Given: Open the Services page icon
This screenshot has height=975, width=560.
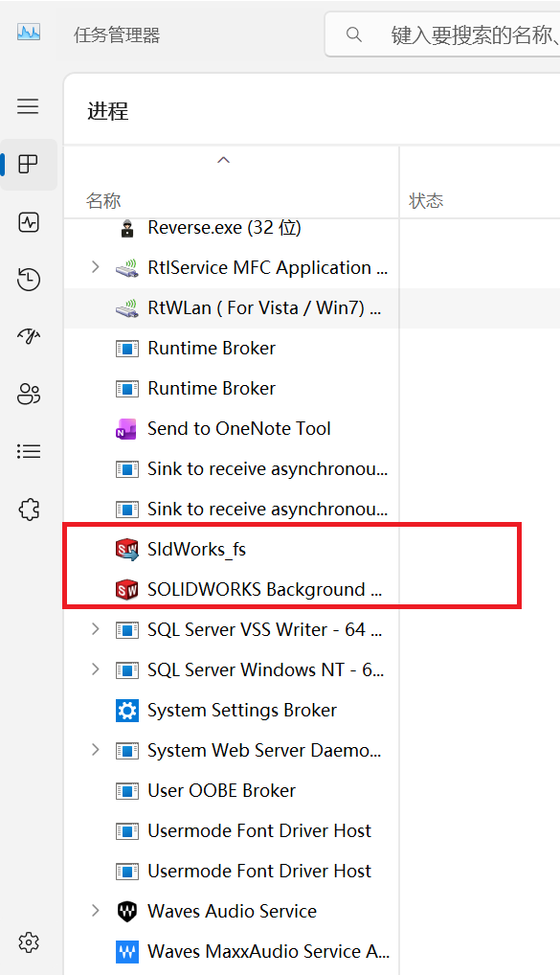Looking at the screenshot, I should pos(29,510).
